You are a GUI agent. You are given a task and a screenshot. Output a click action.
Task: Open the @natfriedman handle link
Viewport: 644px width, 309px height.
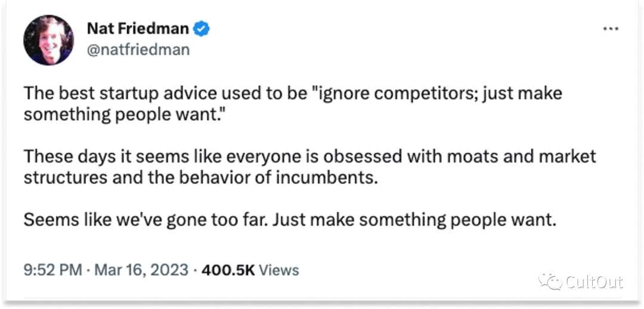click(x=138, y=49)
